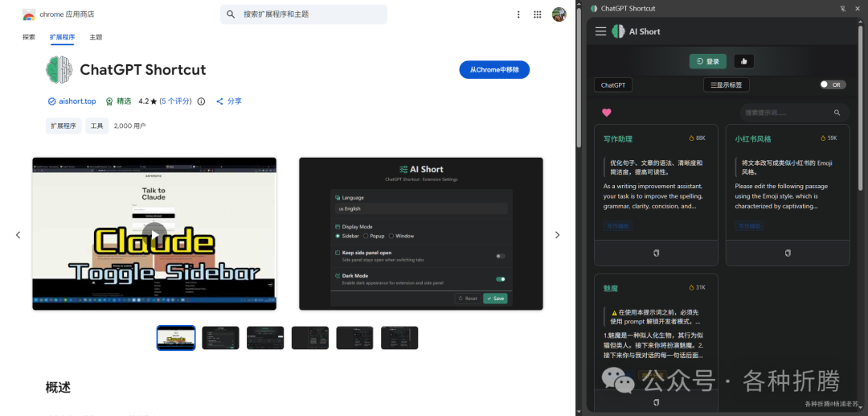Click the verified badge beside aishort.top
This screenshot has height=416, width=868.
pyautogui.click(x=51, y=101)
